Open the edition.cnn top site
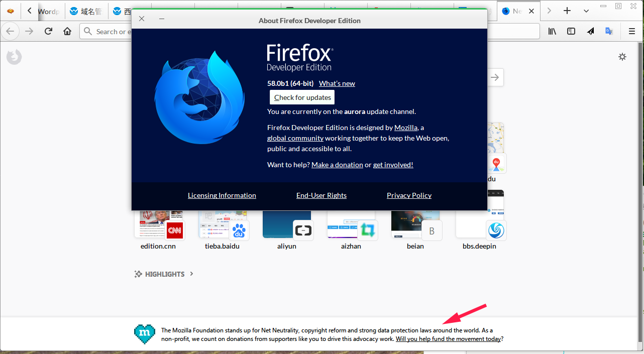Viewport: 644px width, 354px height. click(x=158, y=231)
